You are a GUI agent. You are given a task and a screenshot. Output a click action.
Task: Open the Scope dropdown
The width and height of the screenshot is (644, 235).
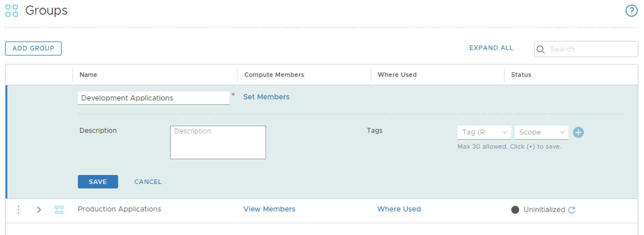(x=541, y=132)
